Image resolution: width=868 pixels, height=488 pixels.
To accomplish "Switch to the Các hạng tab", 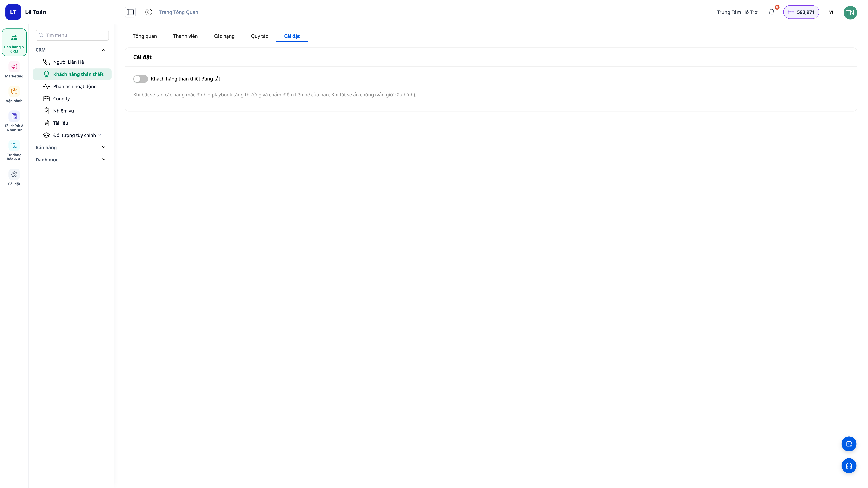I will point(224,36).
